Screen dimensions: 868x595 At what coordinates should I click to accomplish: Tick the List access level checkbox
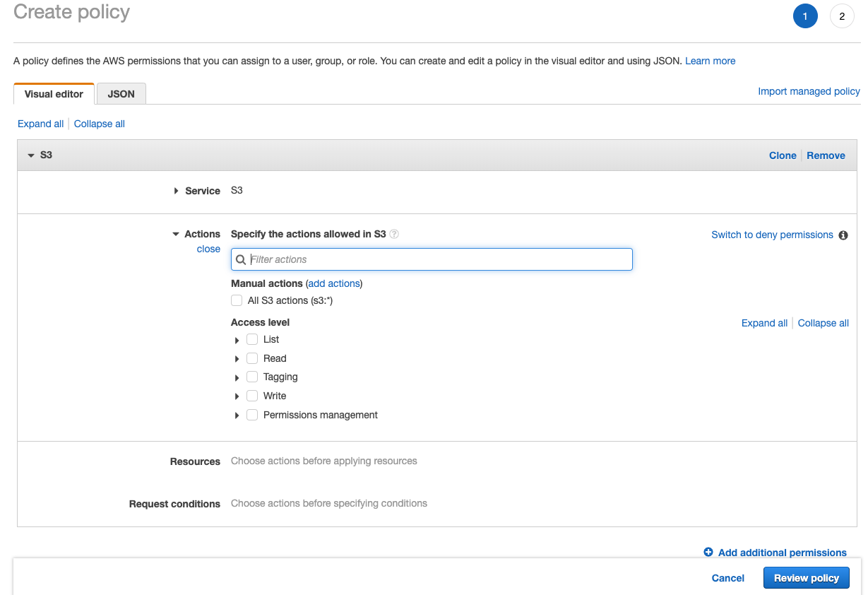[252, 339]
